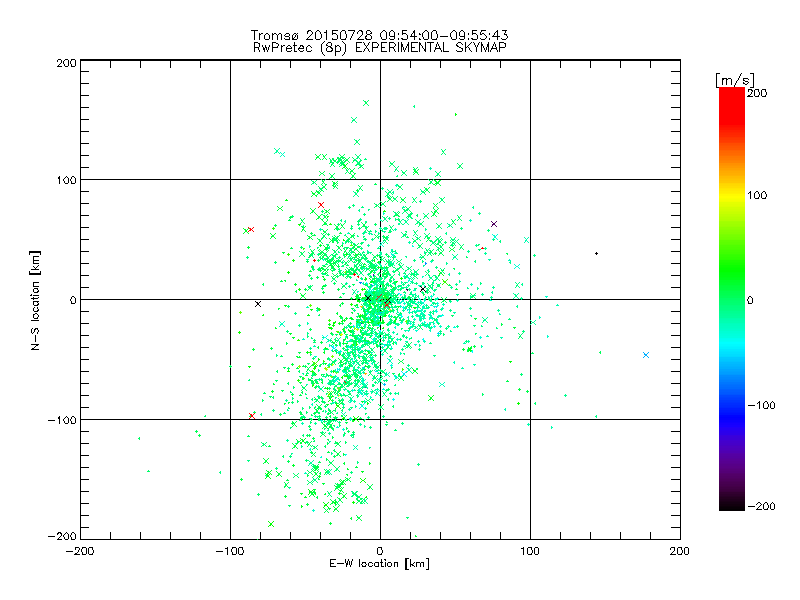Click the y-axis tick label '100'

pos(66,180)
